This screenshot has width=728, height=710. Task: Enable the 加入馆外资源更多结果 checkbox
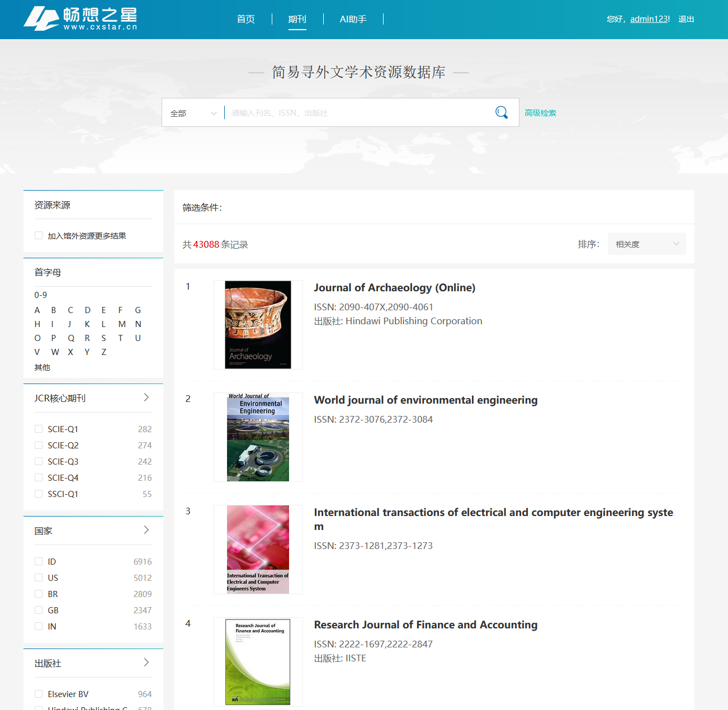tap(39, 235)
